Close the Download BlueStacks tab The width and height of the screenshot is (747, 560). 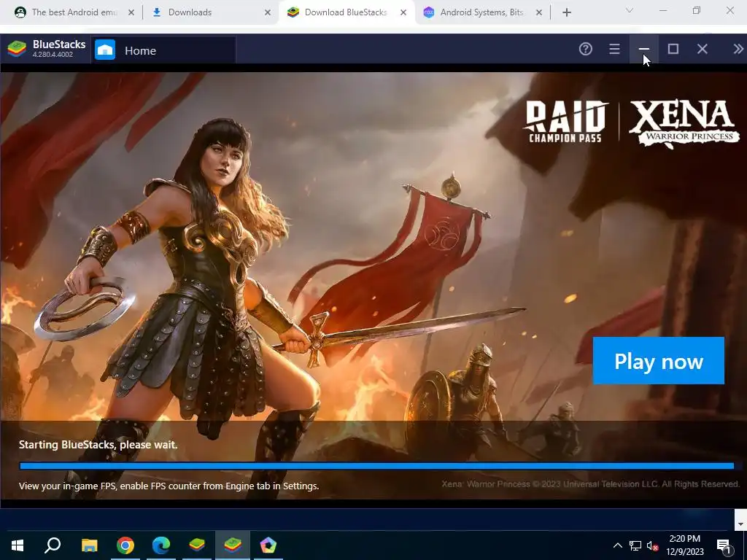tap(403, 13)
